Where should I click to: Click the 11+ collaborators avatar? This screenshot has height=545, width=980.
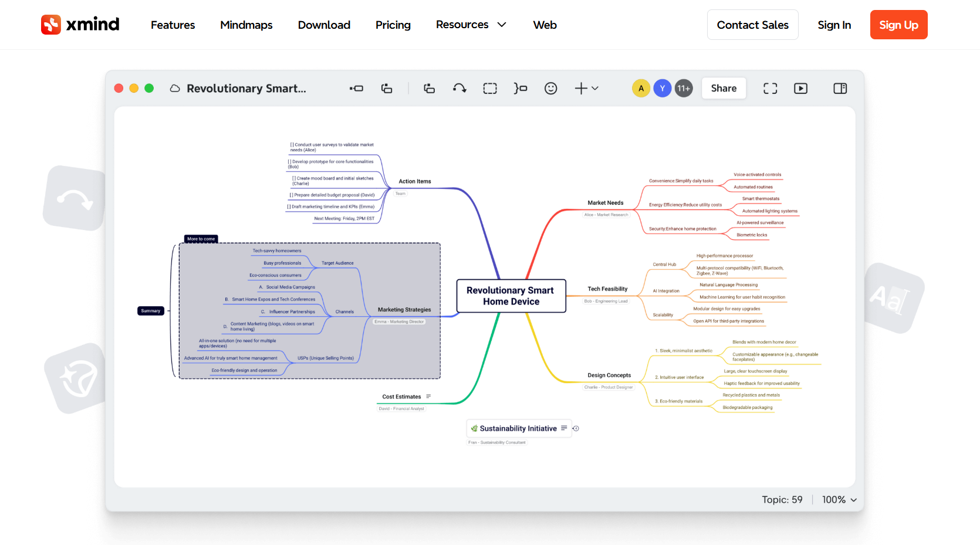coord(684,89)
